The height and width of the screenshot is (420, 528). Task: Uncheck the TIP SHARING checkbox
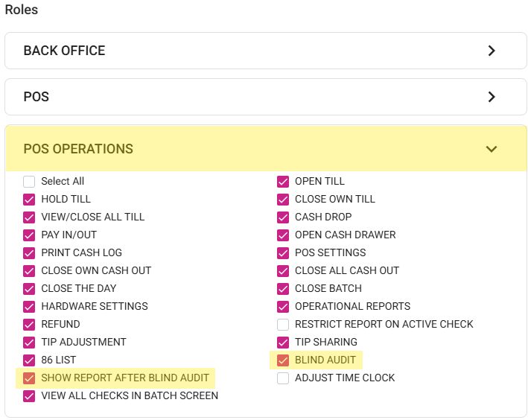(x=283, y=342)
